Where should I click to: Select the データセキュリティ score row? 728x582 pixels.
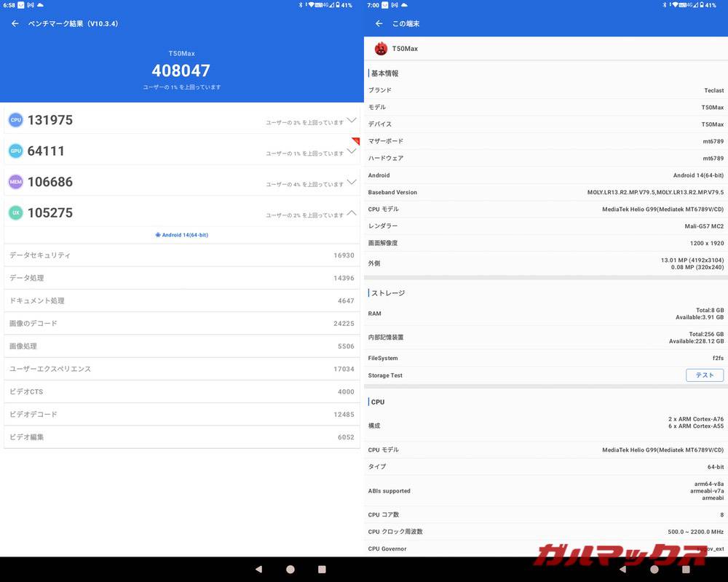point(181,255)
